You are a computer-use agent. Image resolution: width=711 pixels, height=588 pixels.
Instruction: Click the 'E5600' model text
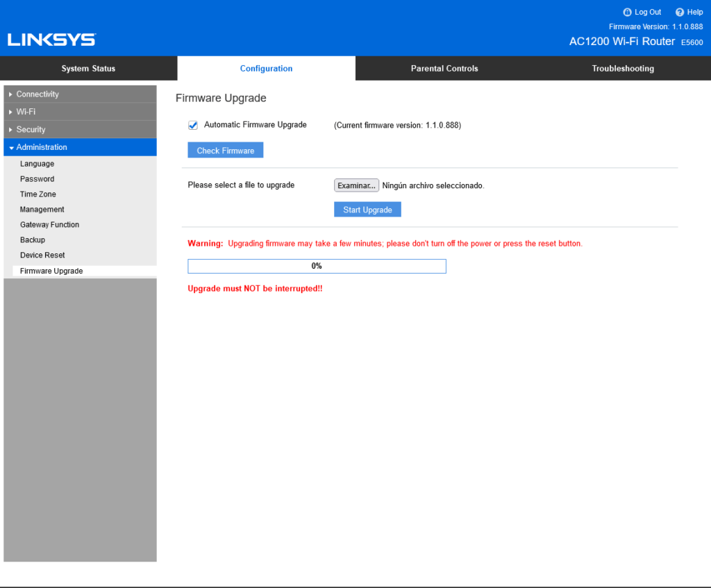(x=692, y=42)
